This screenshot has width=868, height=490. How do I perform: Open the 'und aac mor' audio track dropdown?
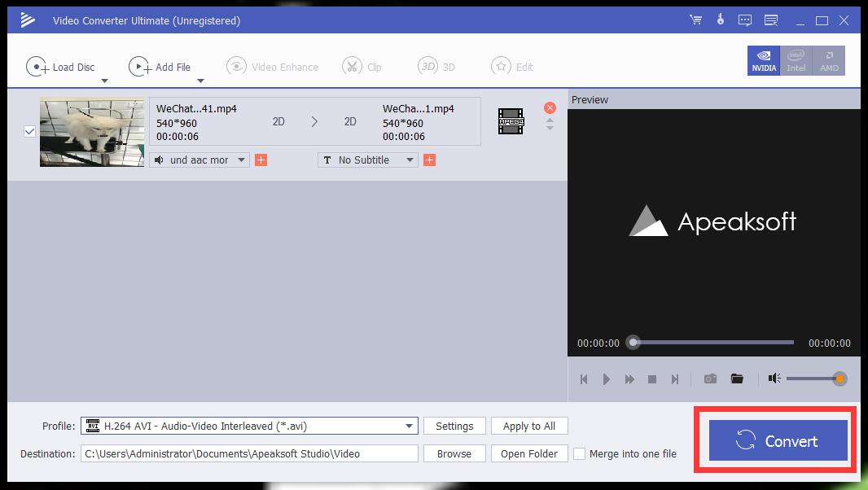click(199, 160)
